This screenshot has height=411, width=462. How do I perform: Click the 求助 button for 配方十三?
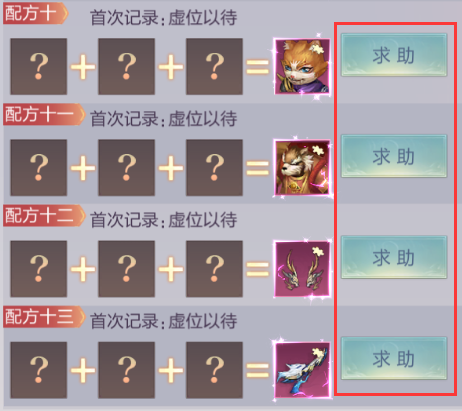point(394,358)
